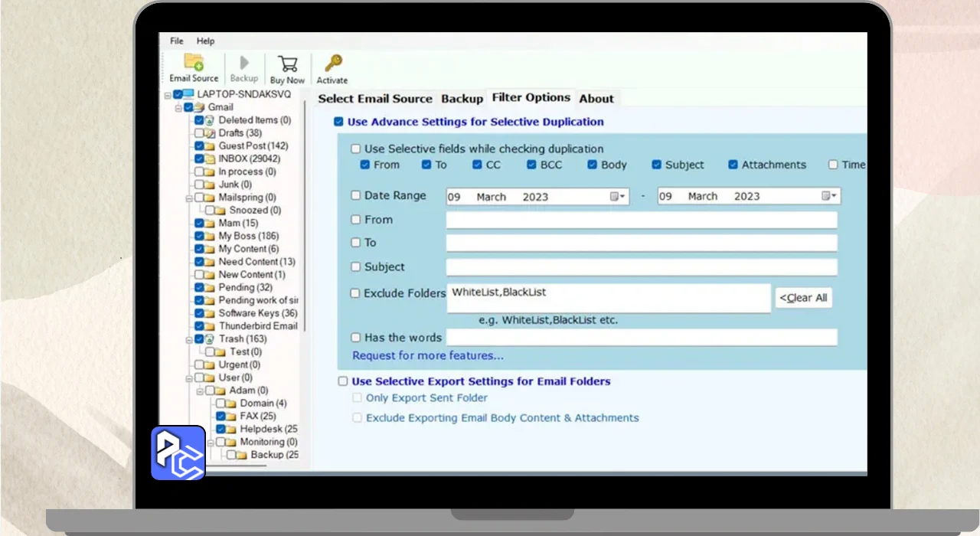Enable Use Selective fields while checking duplication
The height and width of the screenshot is (536, 980).
tap(356, 149)
